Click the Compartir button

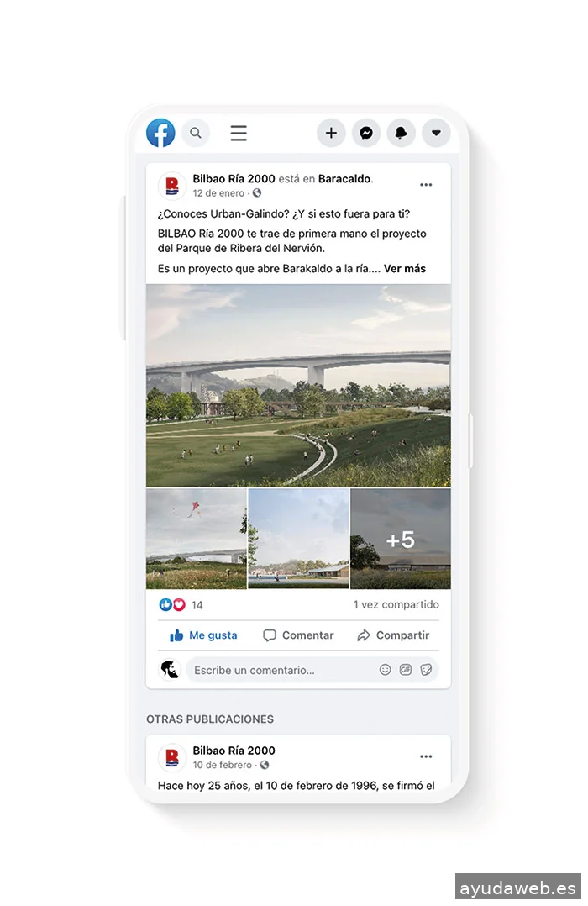click(x=393, y=635)
